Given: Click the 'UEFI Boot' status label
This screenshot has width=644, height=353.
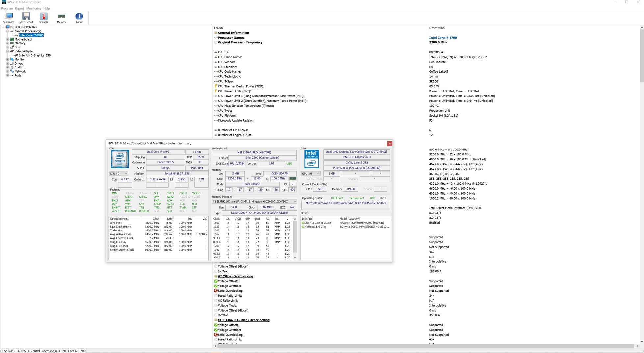Looking at the screenshot, I should coord(337,198).
